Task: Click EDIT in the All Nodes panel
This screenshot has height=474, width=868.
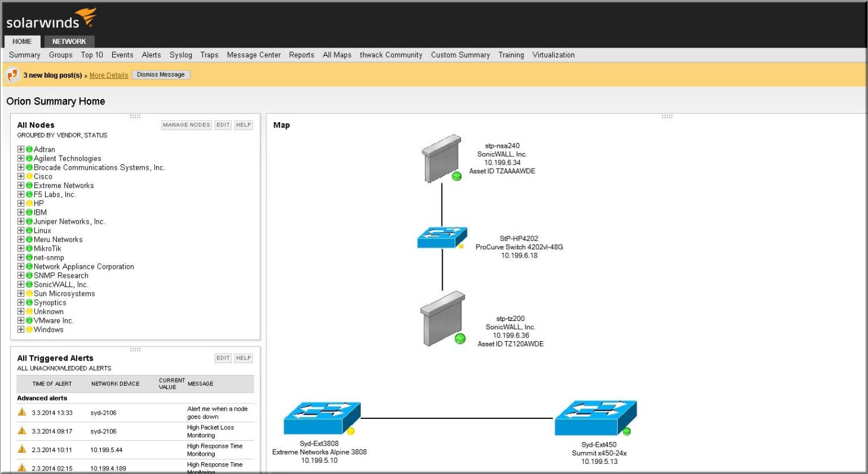Action: 223,125
